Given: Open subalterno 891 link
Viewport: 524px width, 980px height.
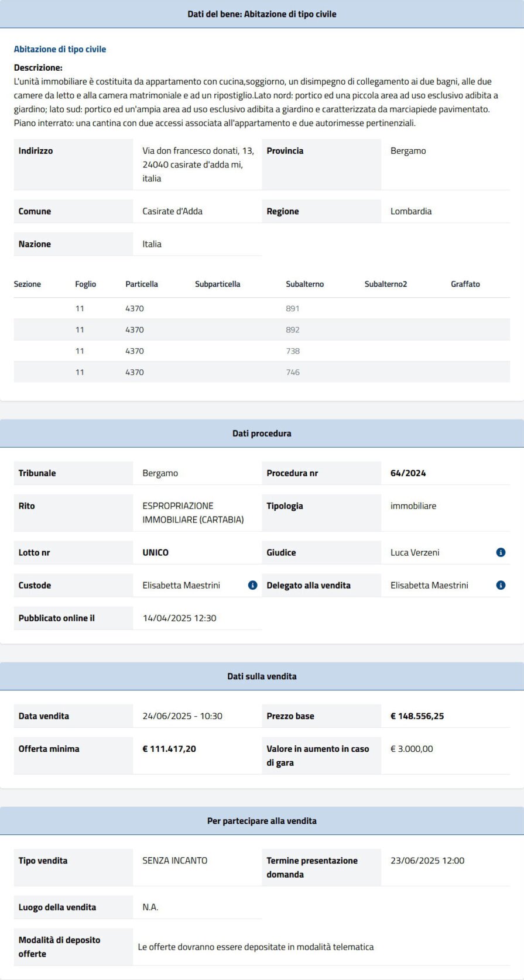Looking at the screenshot, I should pyautogui.click(x=292, y=308).
